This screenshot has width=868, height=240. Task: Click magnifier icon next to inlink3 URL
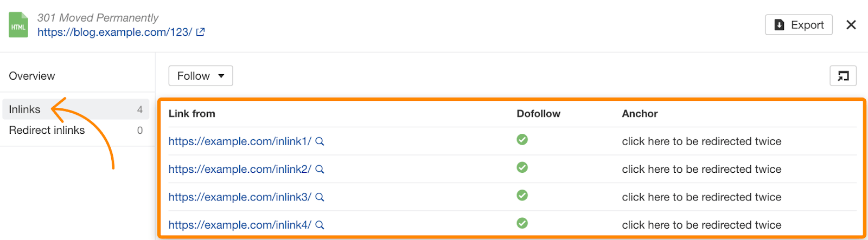(320, 197)
